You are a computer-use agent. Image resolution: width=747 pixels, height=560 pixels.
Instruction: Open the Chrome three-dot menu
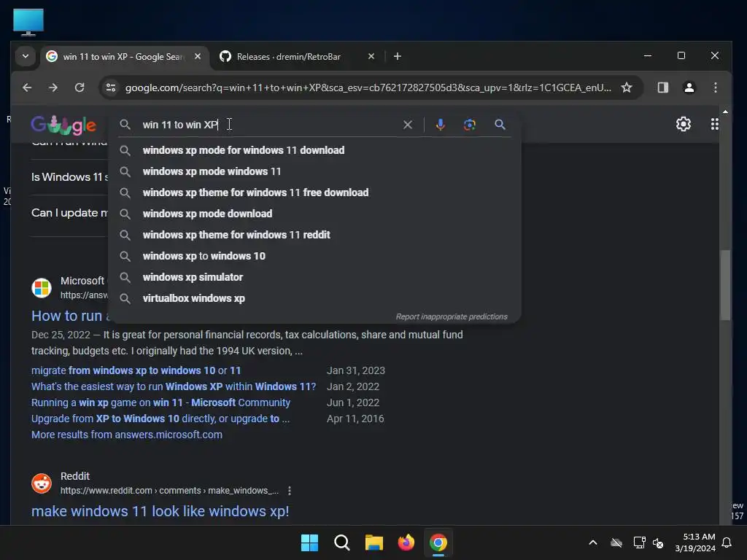[x=715, y=87]
